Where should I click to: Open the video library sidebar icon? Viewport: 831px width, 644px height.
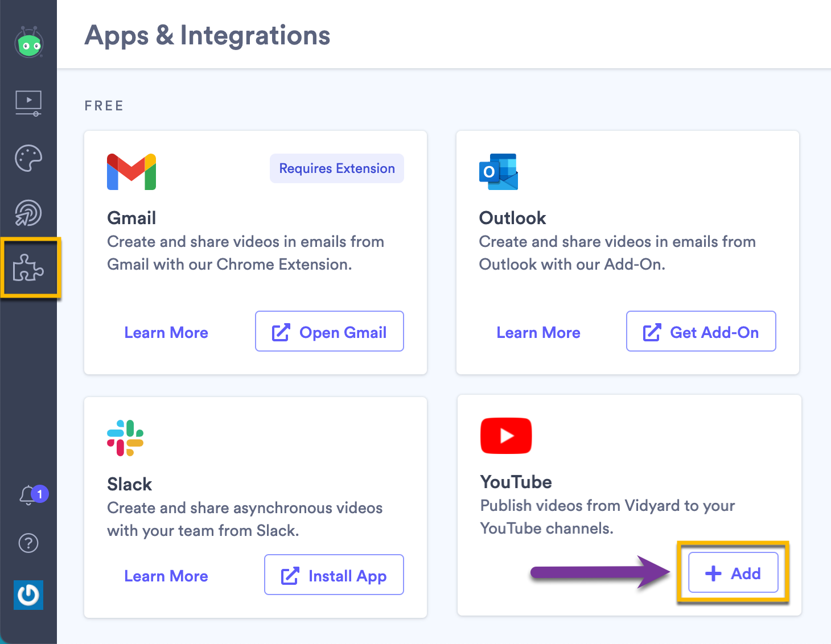(x=28, y=103)
